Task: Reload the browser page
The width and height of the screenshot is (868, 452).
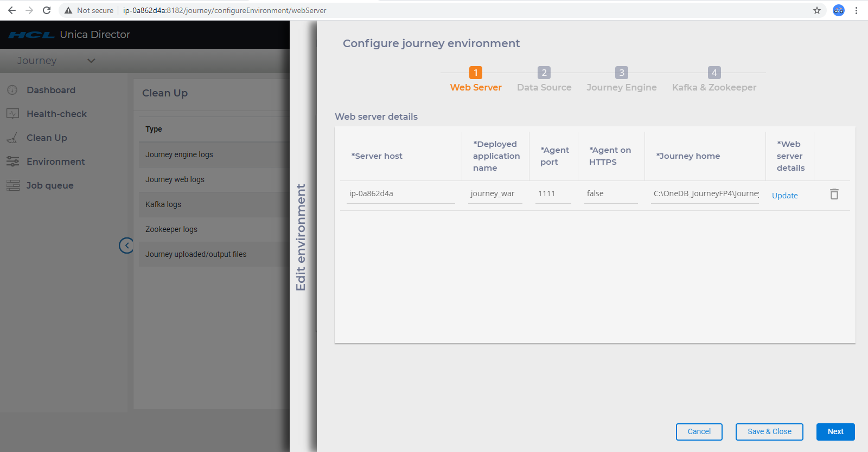Action: point(47,10)
